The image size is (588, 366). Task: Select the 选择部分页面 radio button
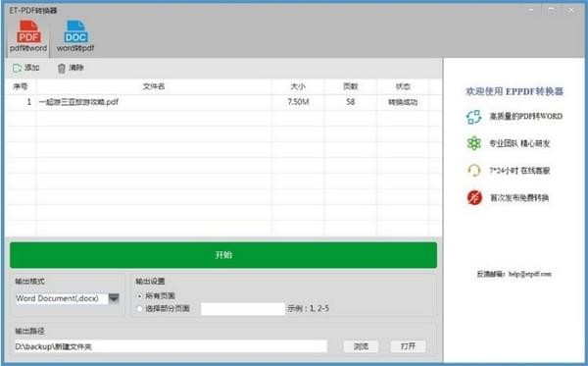[139, 309]
